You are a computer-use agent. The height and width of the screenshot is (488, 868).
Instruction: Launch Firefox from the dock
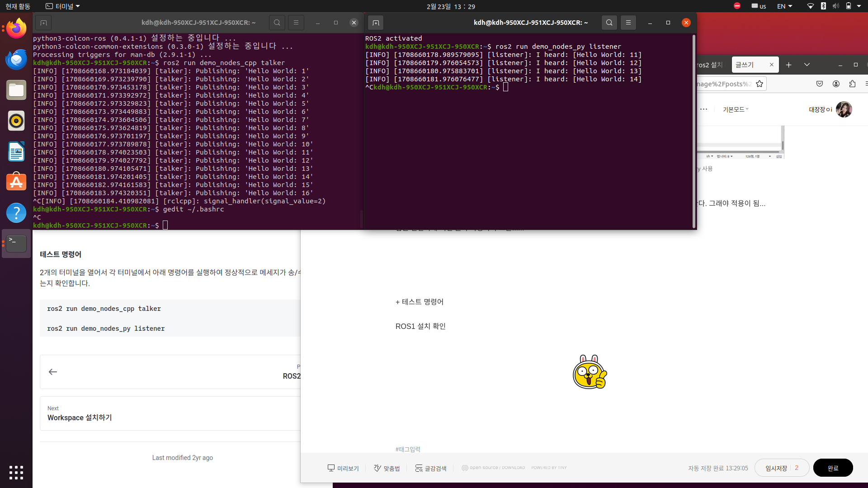pyautogui.click(x=16, y=28)
